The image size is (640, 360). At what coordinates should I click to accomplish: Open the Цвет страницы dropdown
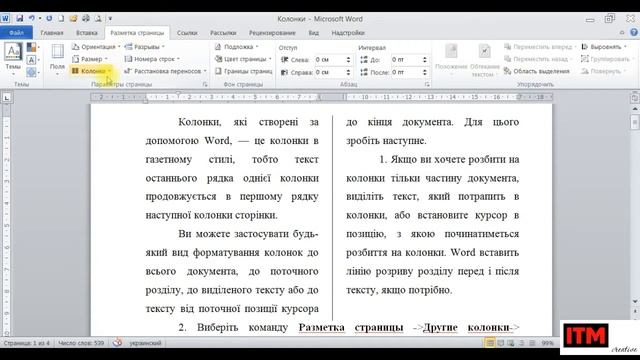point(243,59)
